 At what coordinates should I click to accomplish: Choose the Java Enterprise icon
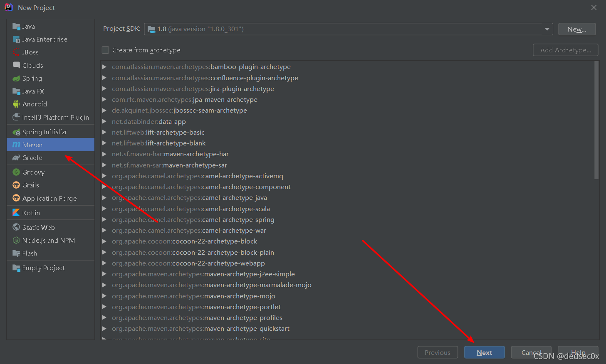click(16, 39)
